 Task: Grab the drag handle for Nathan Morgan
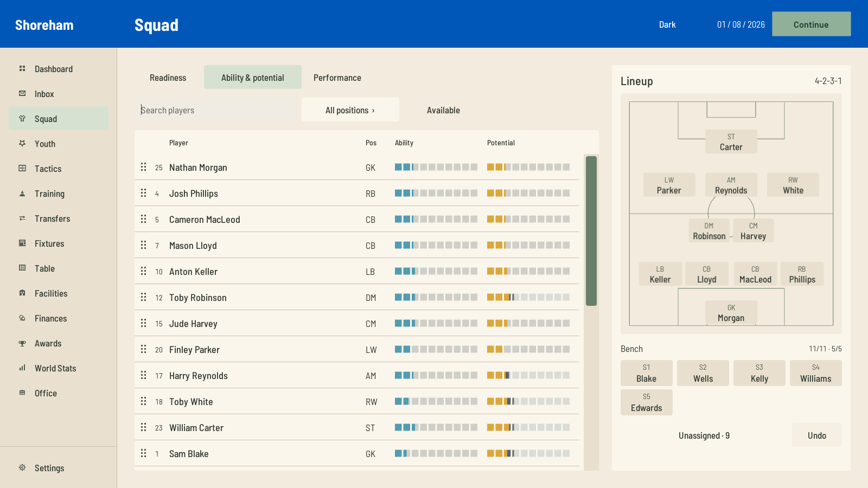144,167
